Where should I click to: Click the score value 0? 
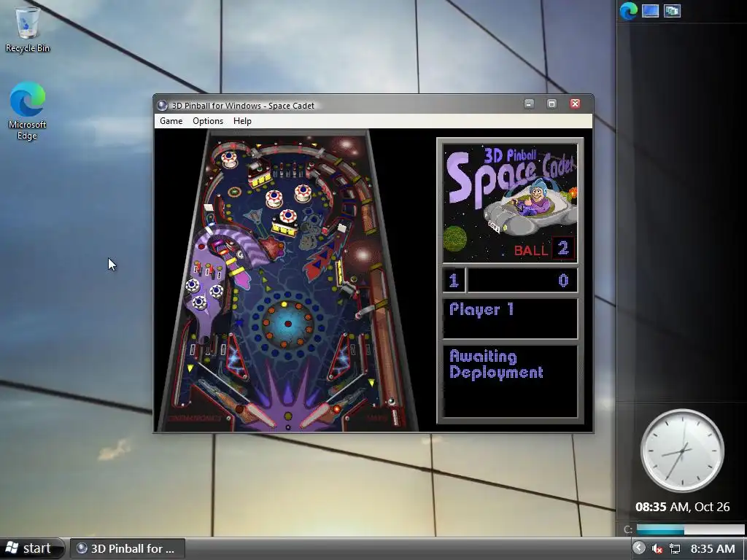563,280
